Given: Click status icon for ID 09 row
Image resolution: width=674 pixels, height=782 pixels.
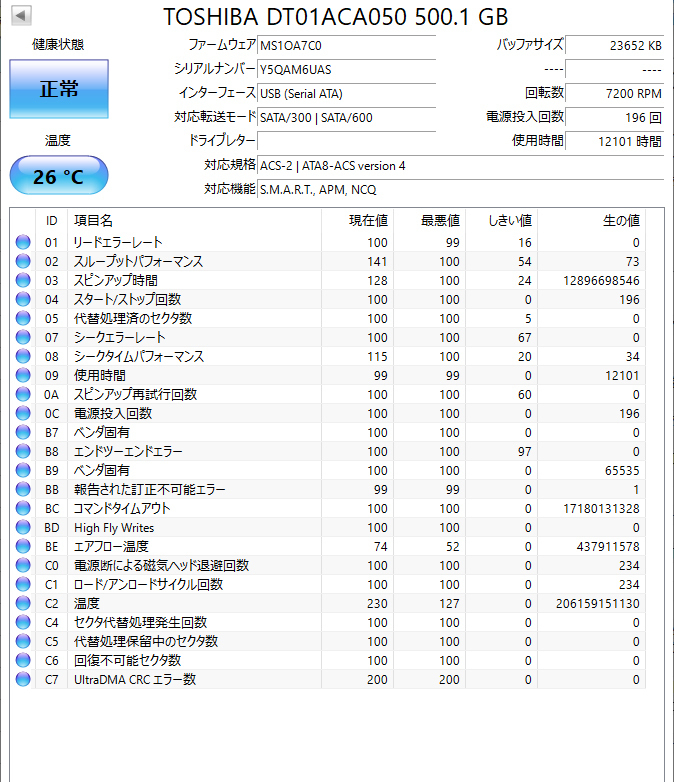Looking at the screenshot, I should click(23, 375).
